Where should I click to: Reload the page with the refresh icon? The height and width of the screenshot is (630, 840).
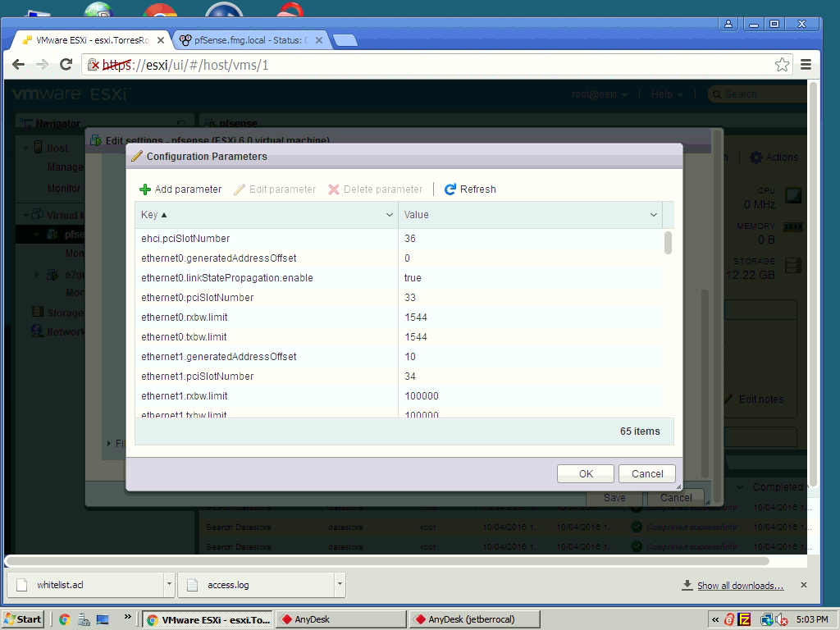coord(66,65)
